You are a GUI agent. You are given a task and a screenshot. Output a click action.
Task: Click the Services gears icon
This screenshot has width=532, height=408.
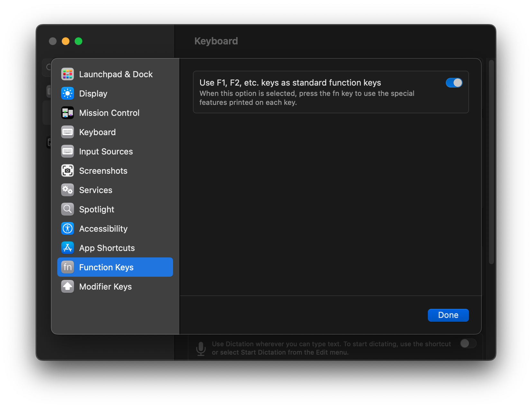[68, 190]
